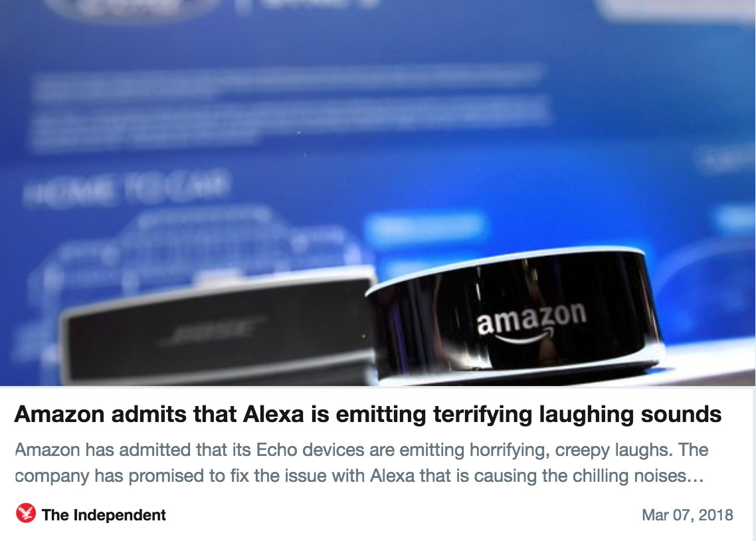Click the Mar 07, 2018 date

click(x=687, y=515)
